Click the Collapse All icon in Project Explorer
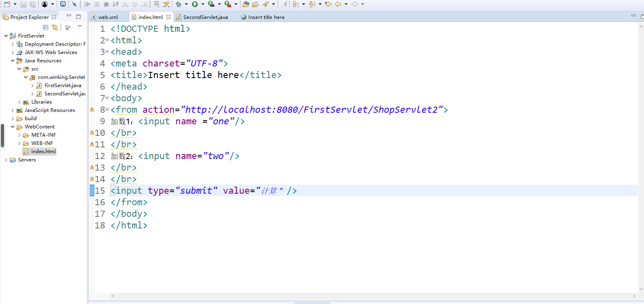This screenshot has width=644, height=304. point(45,27)
